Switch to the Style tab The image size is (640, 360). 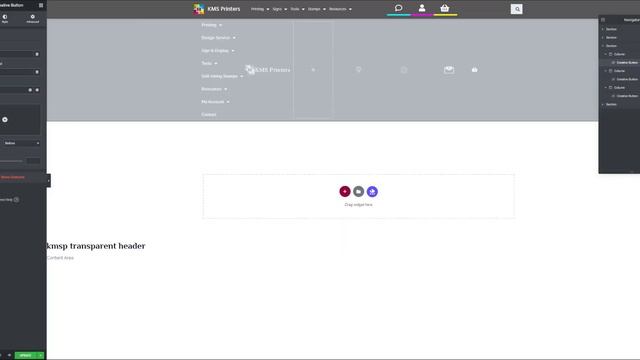(x=5, y=19)
